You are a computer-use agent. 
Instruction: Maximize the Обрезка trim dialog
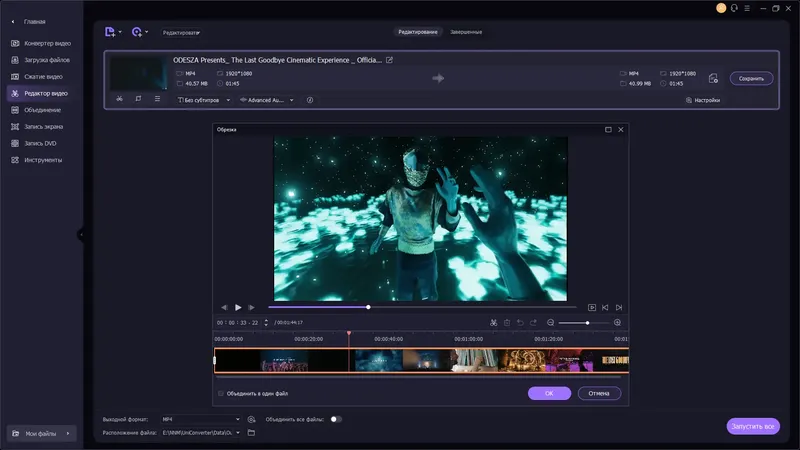coord(607,129)
